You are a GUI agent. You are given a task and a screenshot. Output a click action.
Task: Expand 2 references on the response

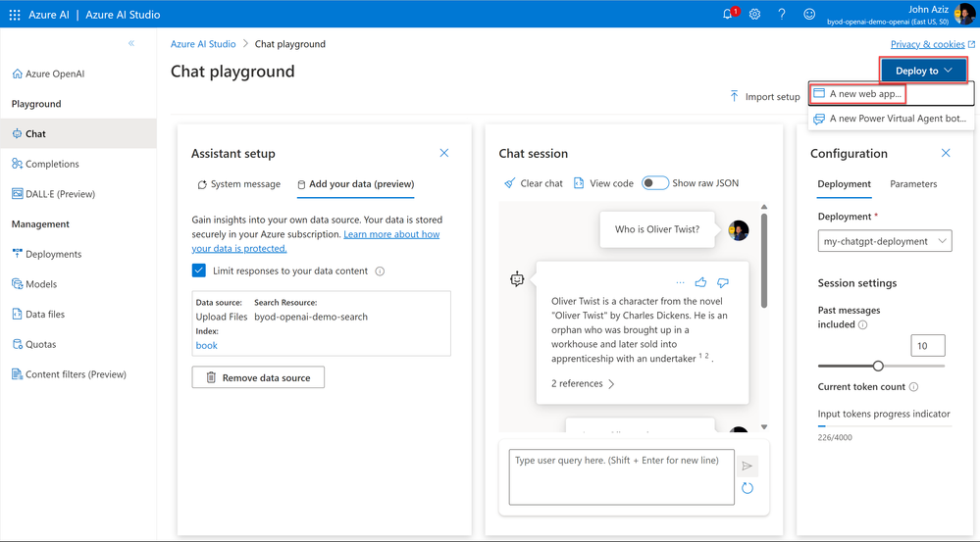(x=583, y=383)
